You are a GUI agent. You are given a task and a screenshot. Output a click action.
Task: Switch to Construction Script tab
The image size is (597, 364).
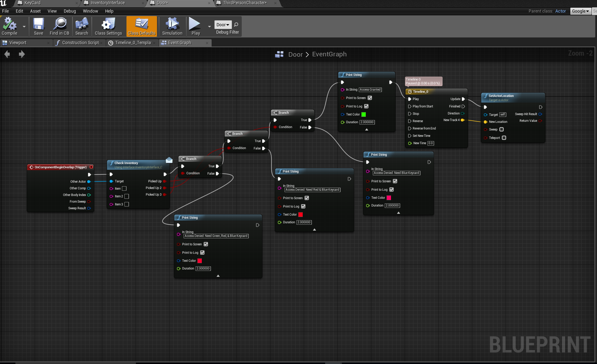80,43
